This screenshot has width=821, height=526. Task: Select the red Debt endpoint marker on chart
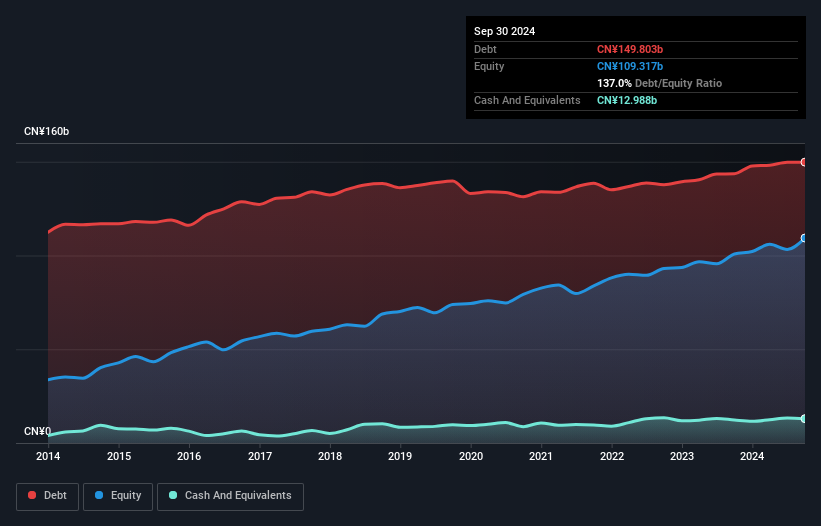click(x=804, y=162)
